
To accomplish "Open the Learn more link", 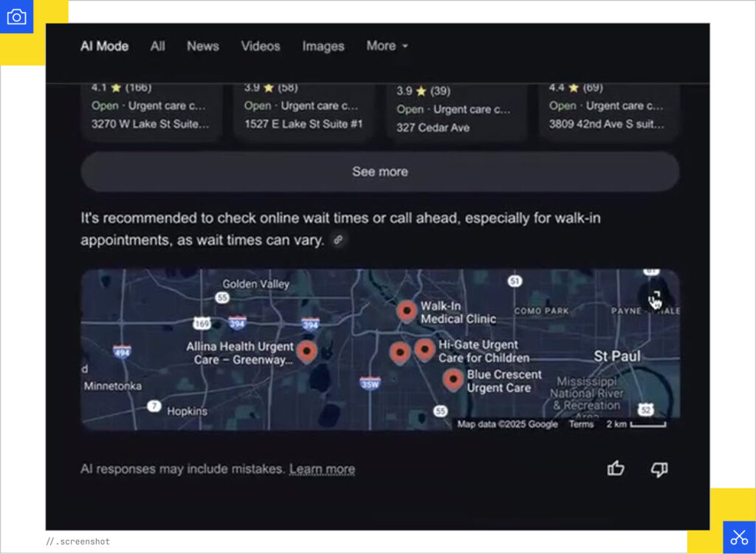I will tap(322, 469).
